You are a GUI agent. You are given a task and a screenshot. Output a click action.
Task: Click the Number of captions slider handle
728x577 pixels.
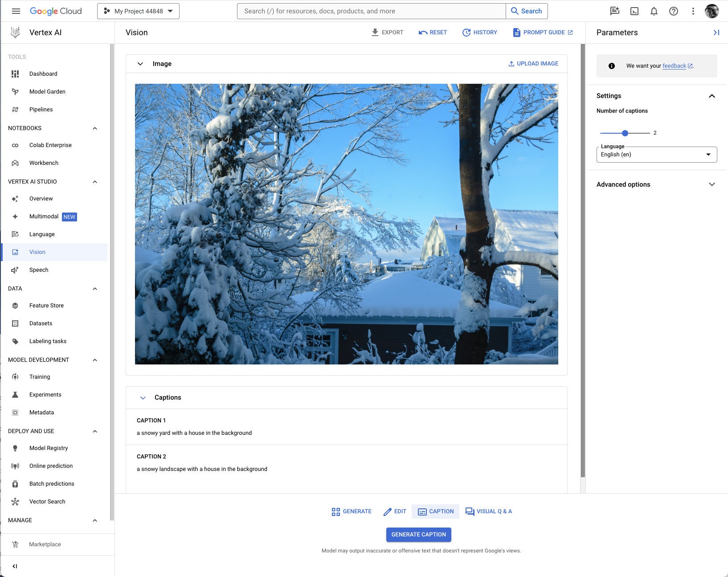tap(625, 133)
